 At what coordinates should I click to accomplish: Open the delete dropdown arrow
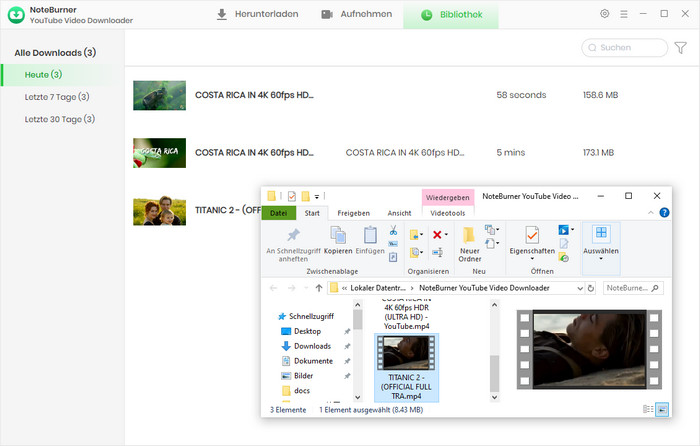[446, 234]
